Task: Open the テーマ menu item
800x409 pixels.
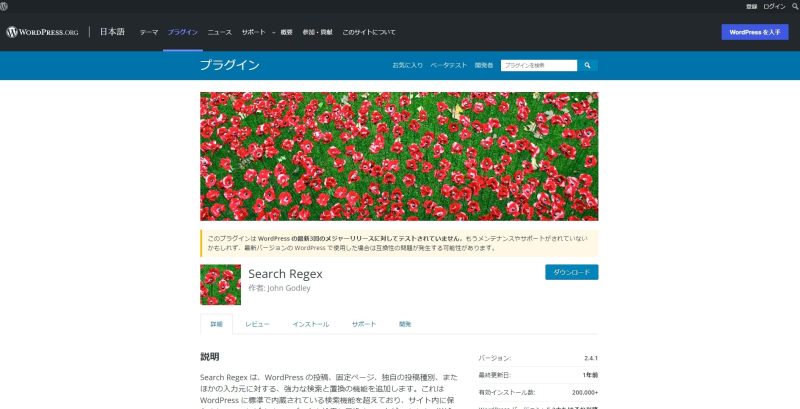Action: coord(149,32)
